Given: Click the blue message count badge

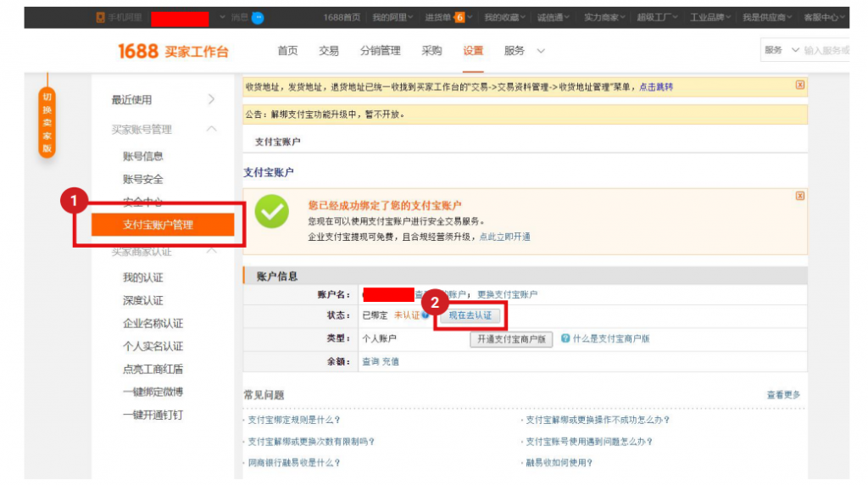Looking at the screenshot, I should [x=258, y=17].
